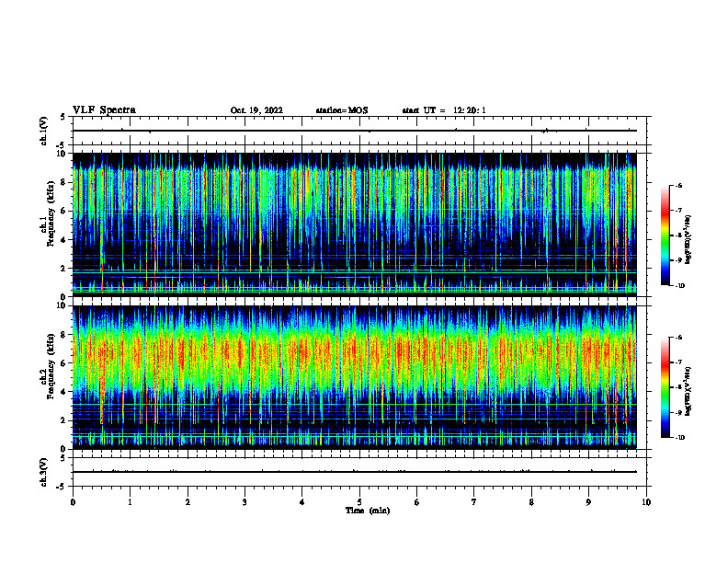
Task: Click inside the ch.2 spectrogram panel
Action: 355,377
